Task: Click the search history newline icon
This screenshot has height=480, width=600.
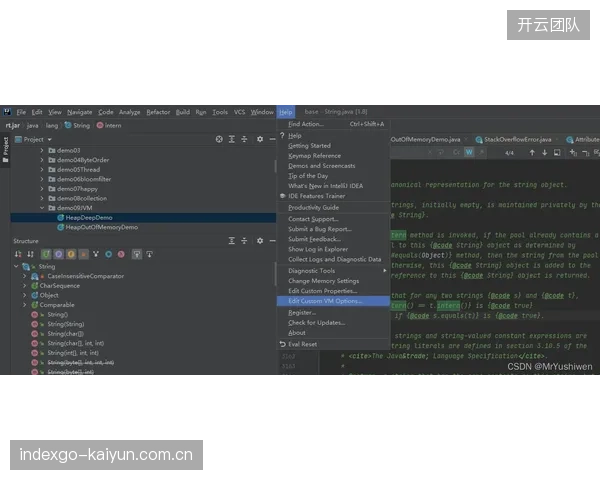Action: coord(441,152)
